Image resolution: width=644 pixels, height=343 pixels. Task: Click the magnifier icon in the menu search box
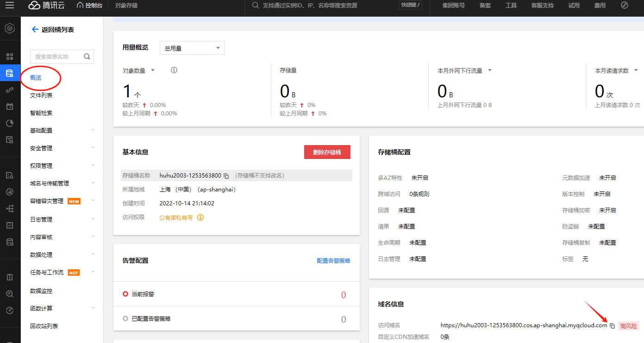pos(87,57)
